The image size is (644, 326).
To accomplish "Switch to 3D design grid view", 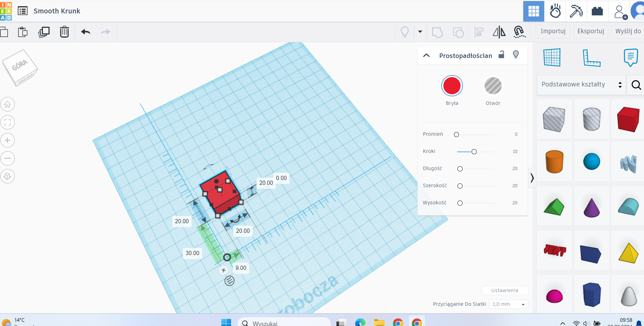I will (534, 11).
